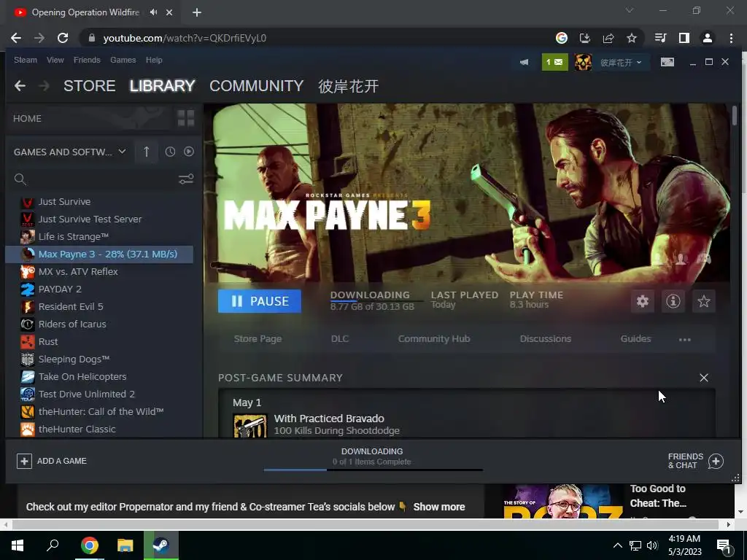Viewport: 747px width, 560px height.
Task: Open the Games menu
Action: coord(123,60)
